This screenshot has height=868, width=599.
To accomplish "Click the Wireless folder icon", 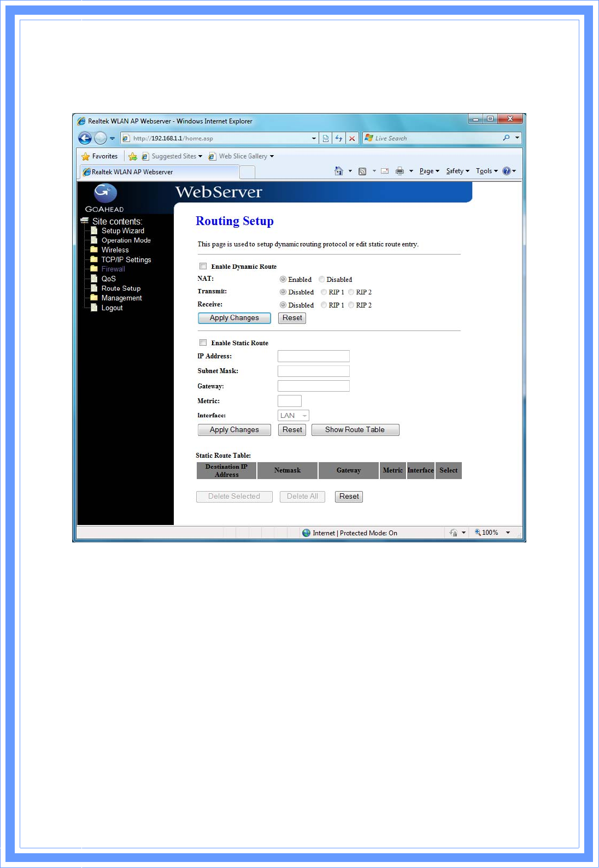I will point(94,249).
